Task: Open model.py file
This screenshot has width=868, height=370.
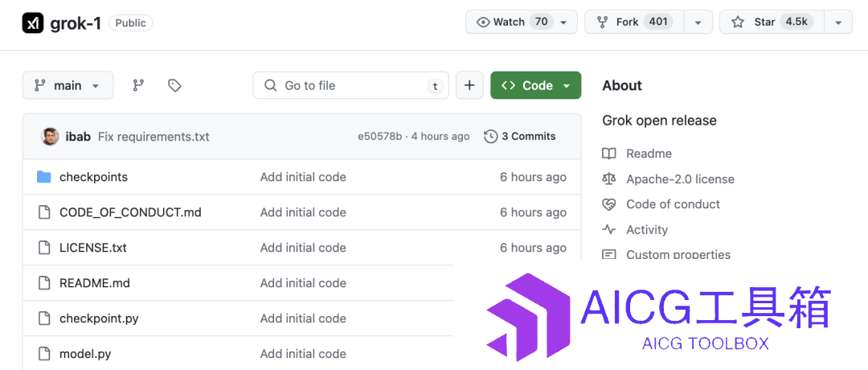Action: point(85,354)
